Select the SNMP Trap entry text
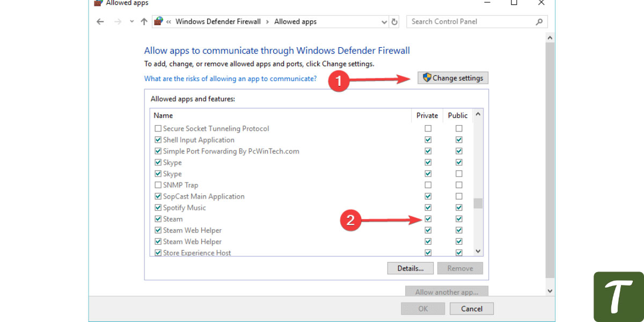This screenshot has width=644, height=322. tap(180, 185)
